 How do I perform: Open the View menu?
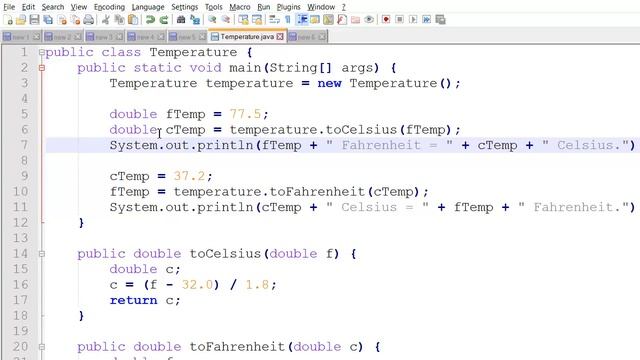[x=78, y=7]
